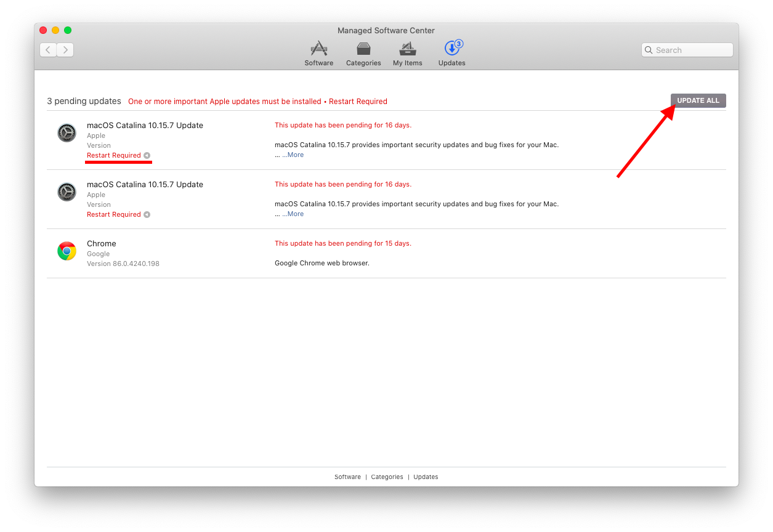
Task: Open My Items in toolbar
Action: pos(407,53)
